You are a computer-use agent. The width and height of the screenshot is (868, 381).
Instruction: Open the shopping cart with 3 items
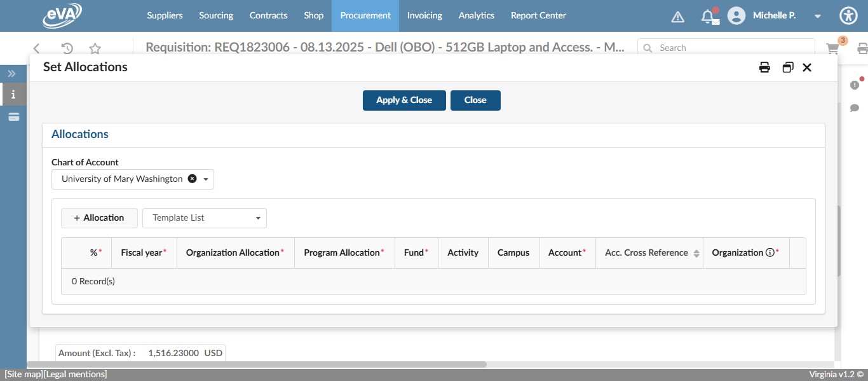click(x=832, y=48)
